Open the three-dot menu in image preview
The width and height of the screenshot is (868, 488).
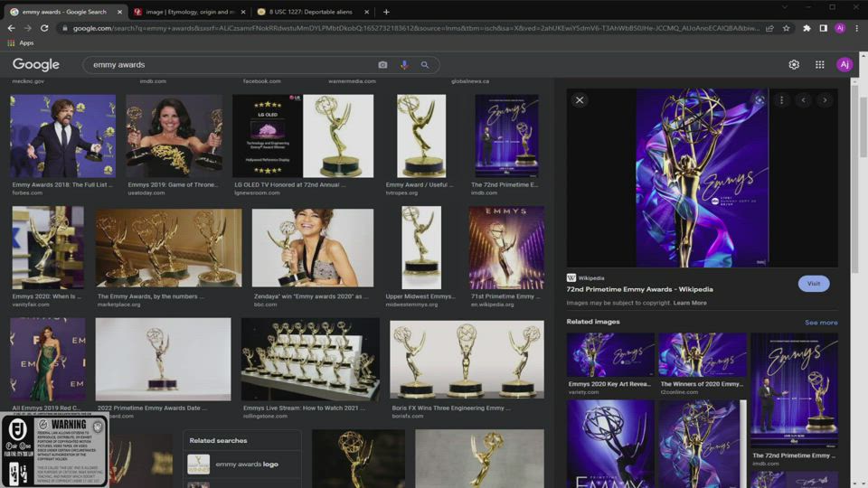pyautogui.click(x=782, y=100)
